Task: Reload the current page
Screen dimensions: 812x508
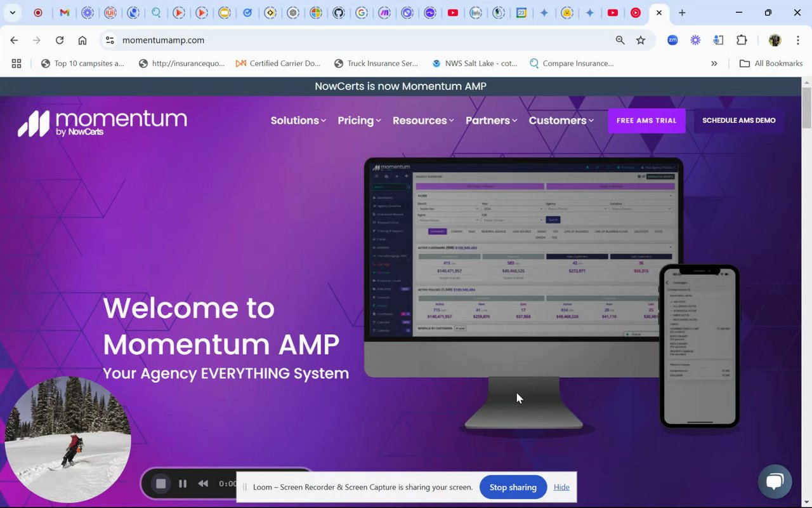Action: click(x=60, y=40)
